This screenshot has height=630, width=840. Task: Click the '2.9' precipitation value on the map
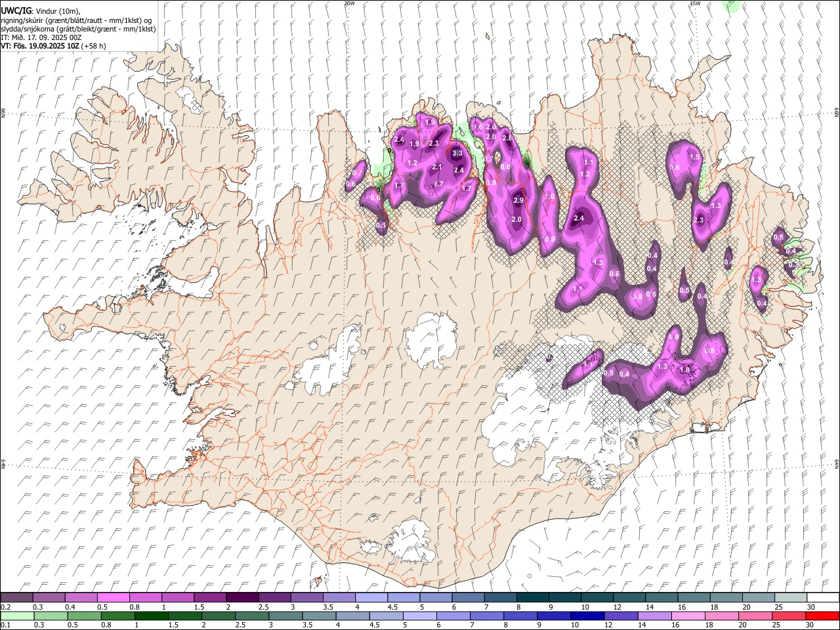point(518,200)
